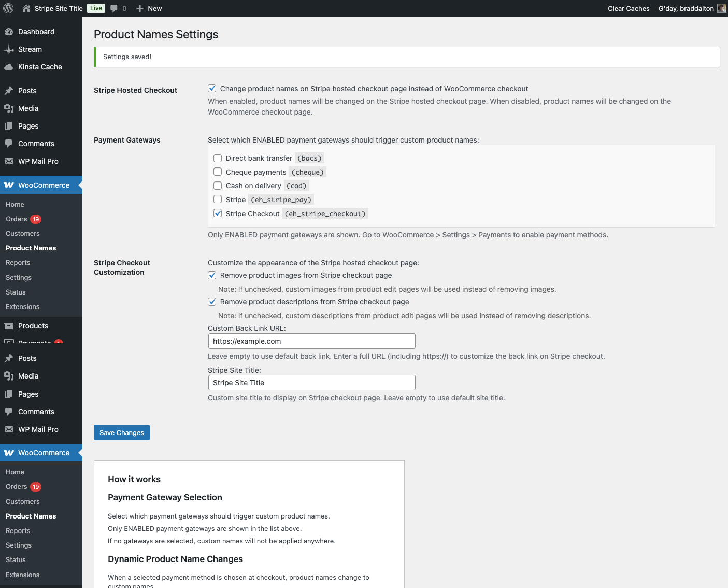Open Dashboard via its gauge icon
The image size is (728, 588).
pos(9,32)
